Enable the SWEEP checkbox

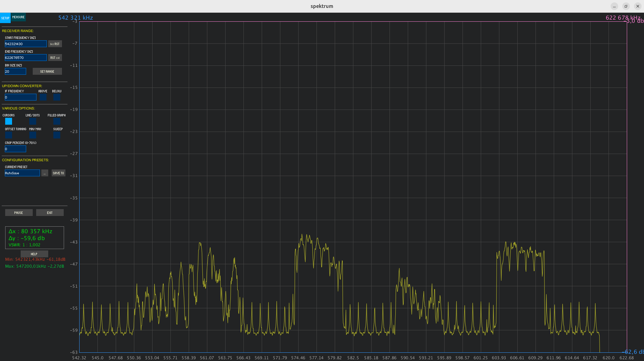click(57, 135)
